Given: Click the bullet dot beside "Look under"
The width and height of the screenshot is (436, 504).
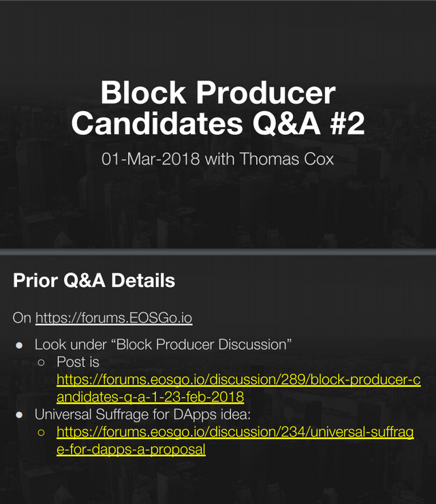Looking at the screenshot, I should point(20,345).
